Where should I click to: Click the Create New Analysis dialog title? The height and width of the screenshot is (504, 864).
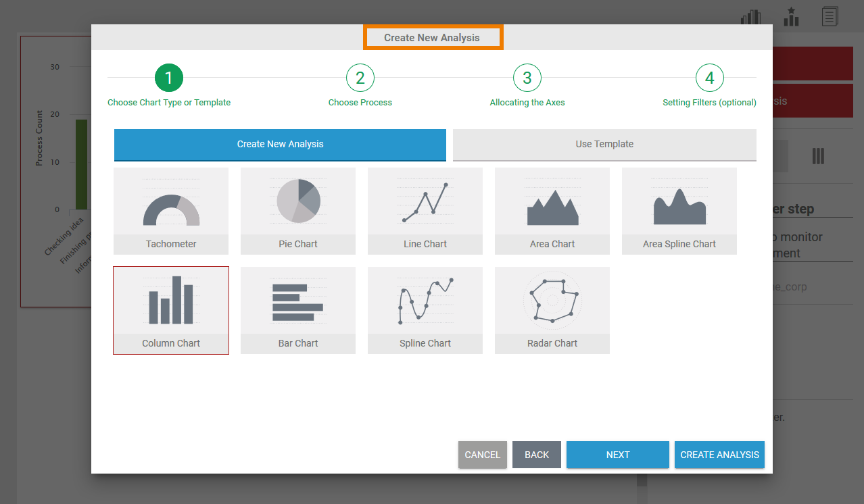pyautogui.click(x=432, y=38)
